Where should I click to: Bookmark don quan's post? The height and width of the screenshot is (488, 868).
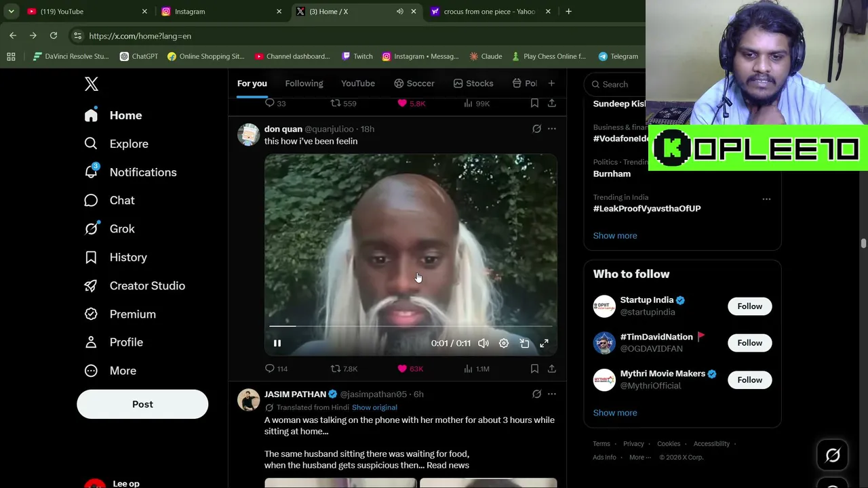coord(534,369)
